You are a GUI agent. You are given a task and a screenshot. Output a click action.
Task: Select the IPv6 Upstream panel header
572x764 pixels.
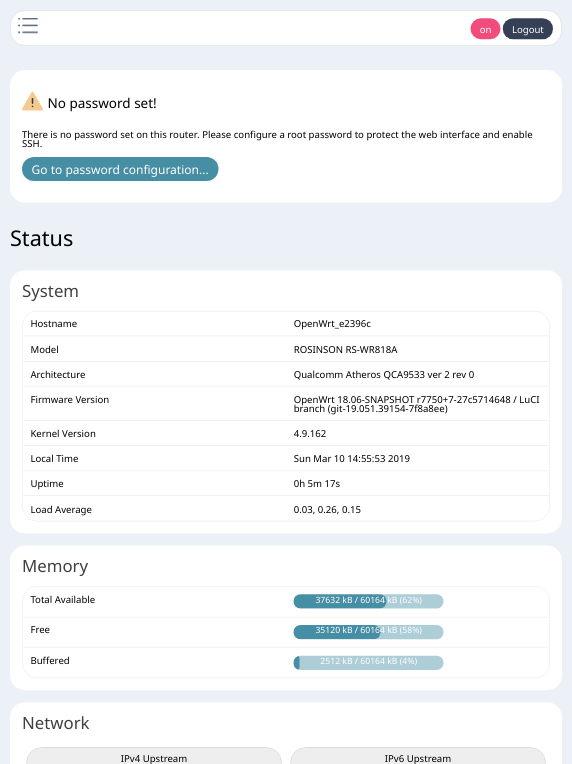coord(418,758)
